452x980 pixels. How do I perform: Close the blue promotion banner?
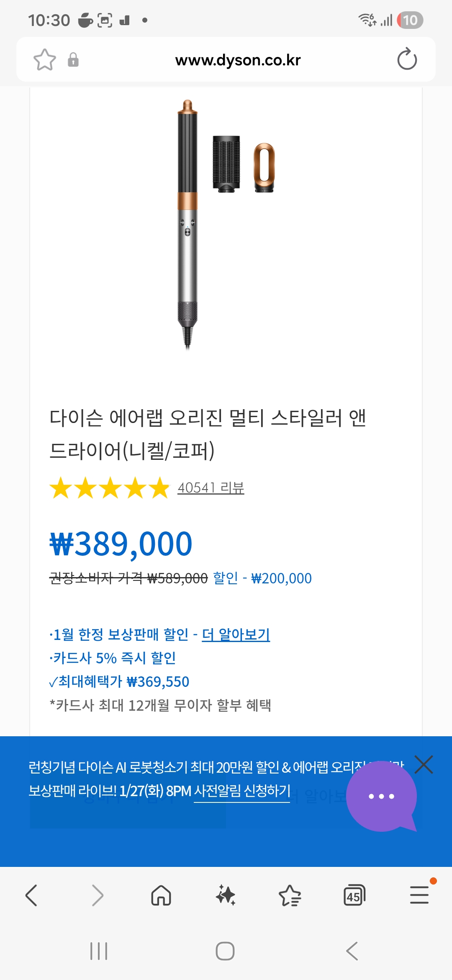coord(424,765)
